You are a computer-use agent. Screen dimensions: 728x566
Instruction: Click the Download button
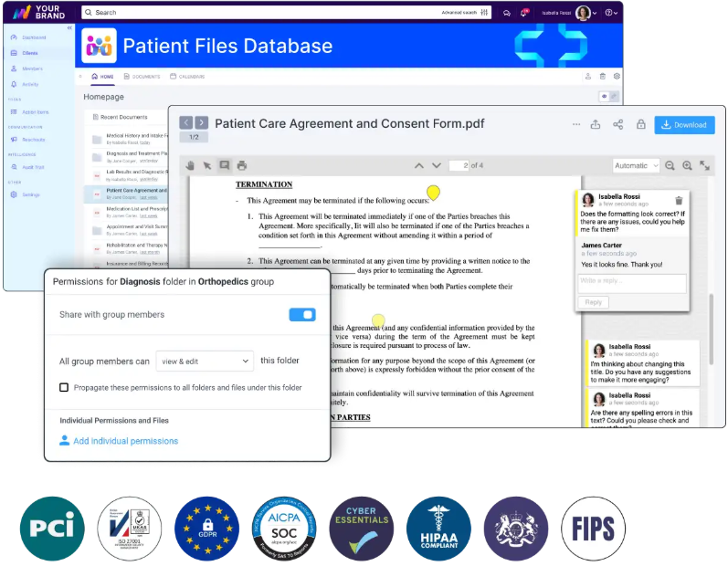pyautogui.click(x=684, y=125)
